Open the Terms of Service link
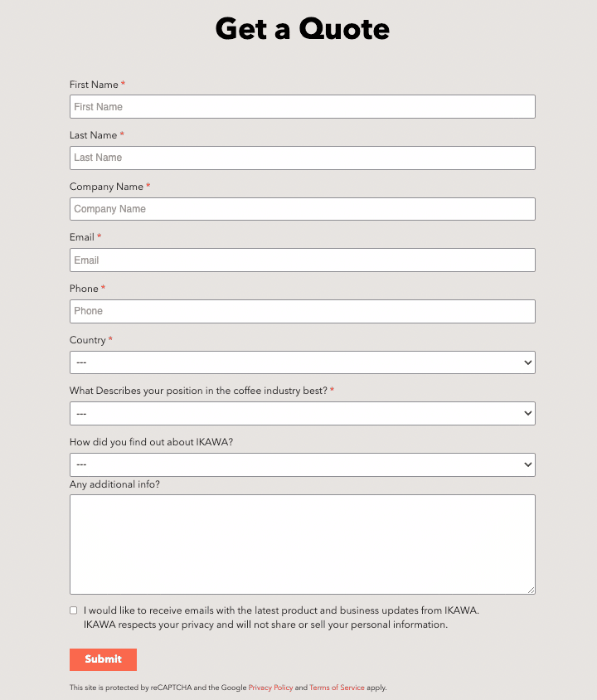Viewport: 597px width, 700px height. 337,688
